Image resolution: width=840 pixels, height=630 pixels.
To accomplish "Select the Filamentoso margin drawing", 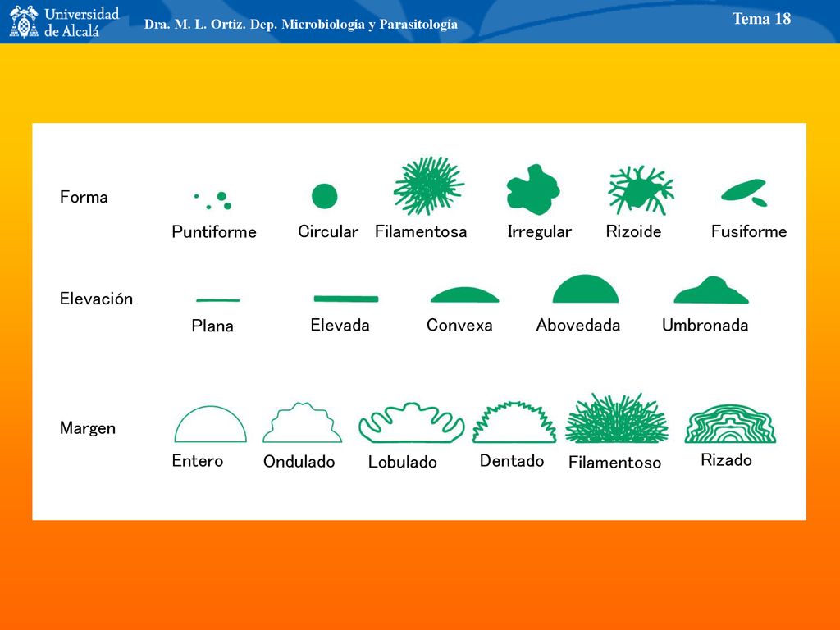I will (x=617, y=418).
